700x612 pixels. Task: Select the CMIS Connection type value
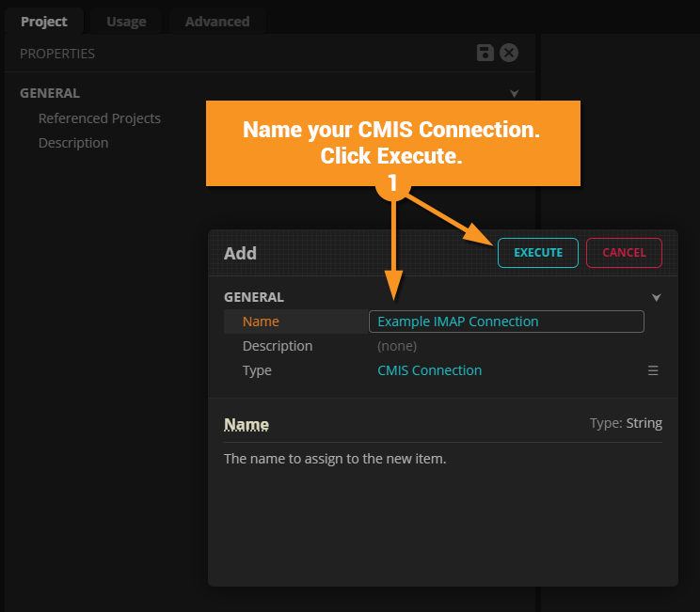coord(430,370)
